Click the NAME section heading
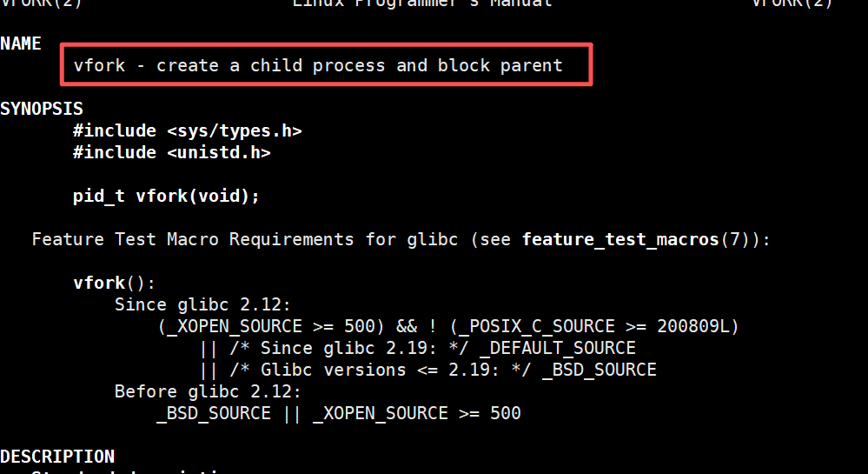868x474 pixels. [21, 43]
